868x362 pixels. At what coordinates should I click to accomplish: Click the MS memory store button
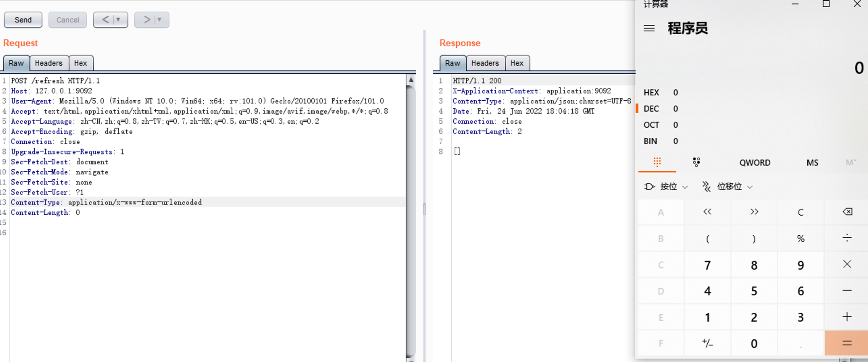(x=812, y=163)
